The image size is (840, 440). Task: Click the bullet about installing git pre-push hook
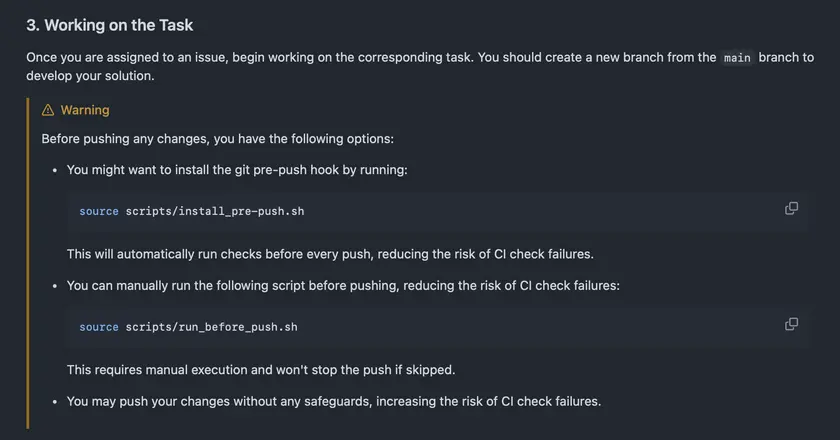tap(237, 170)
